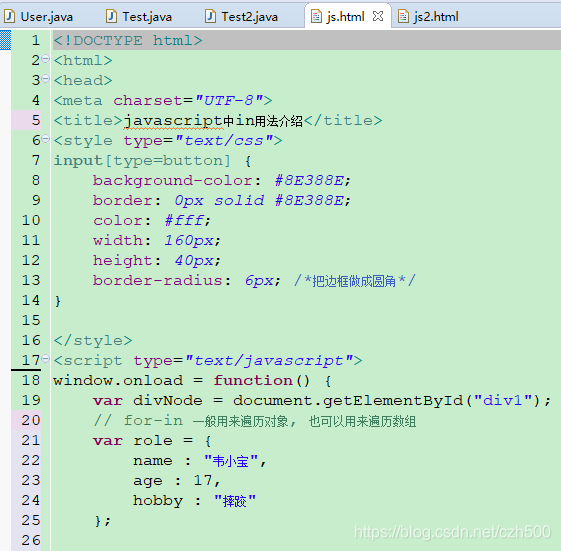Click the role variable on line 21
This screenshot has width=561, height=551.
(153, 441)
